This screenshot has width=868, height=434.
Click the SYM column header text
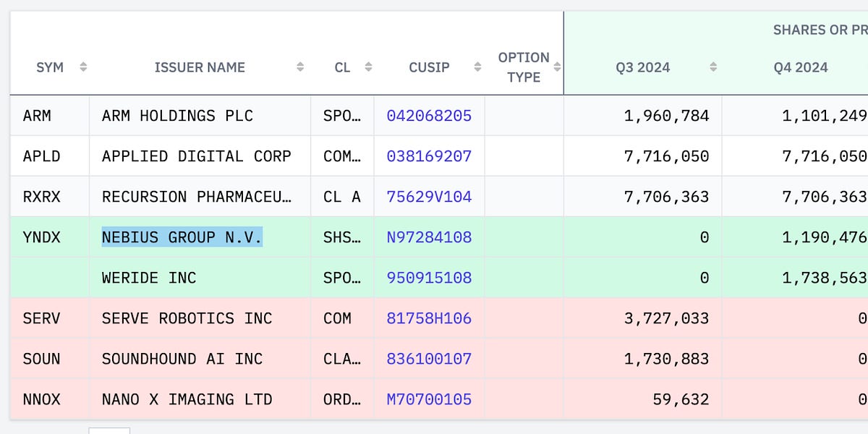(50, 67)
